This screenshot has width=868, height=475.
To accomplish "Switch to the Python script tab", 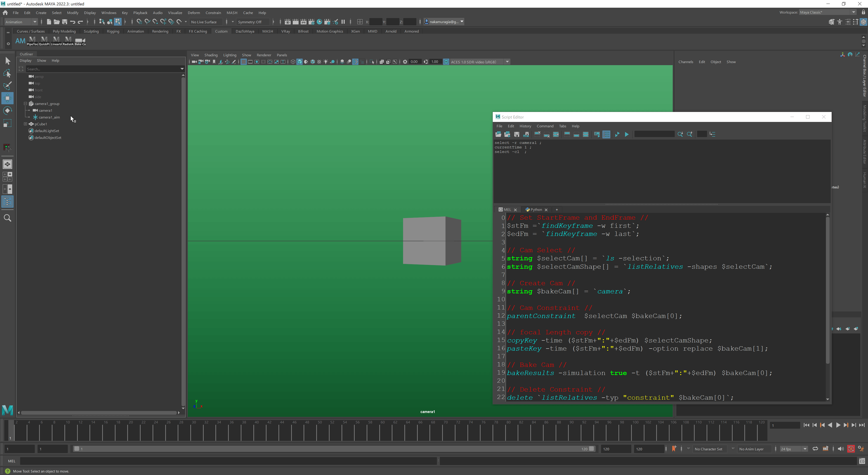I will (x=536, y=209).
